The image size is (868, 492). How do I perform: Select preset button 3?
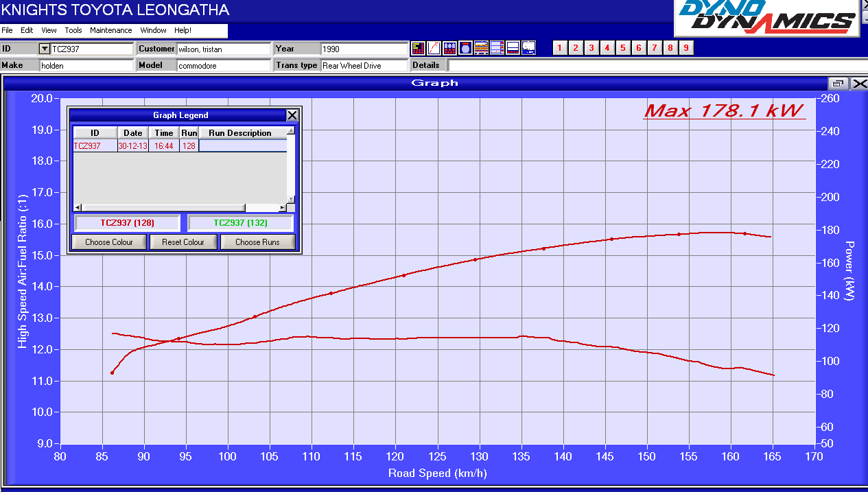(591, 47)
